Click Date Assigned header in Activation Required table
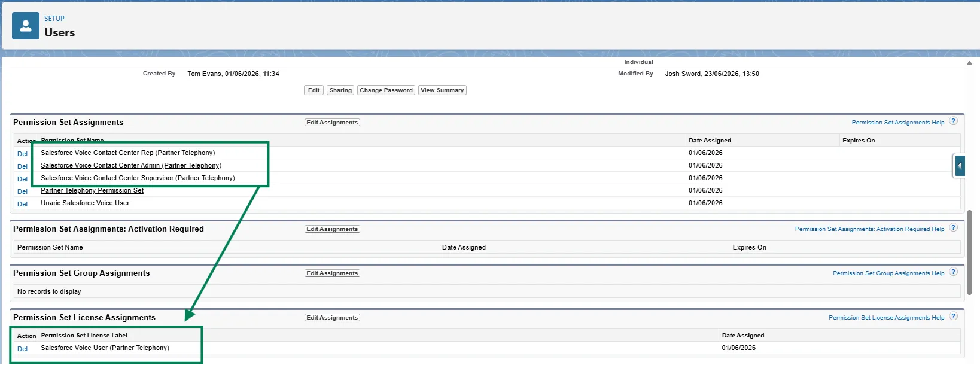This screenshot has width=980, height=365. pyautogui.click(x=464, y=248)
